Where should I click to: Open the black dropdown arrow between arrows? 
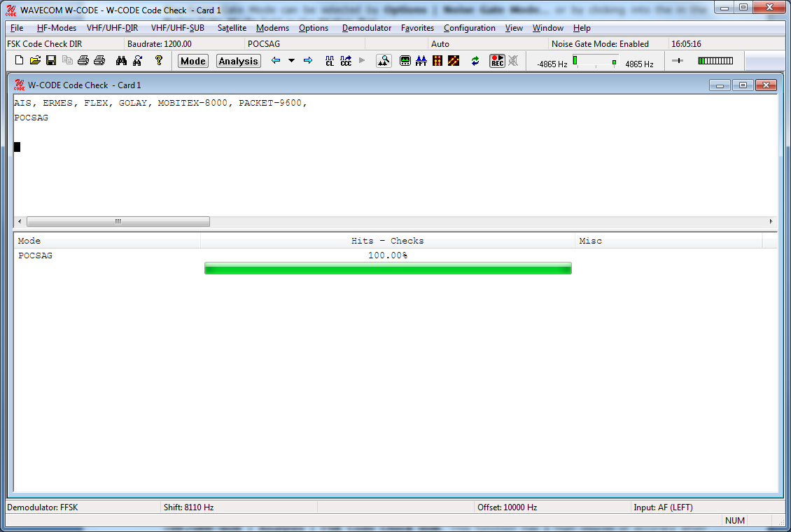point(292,60)
